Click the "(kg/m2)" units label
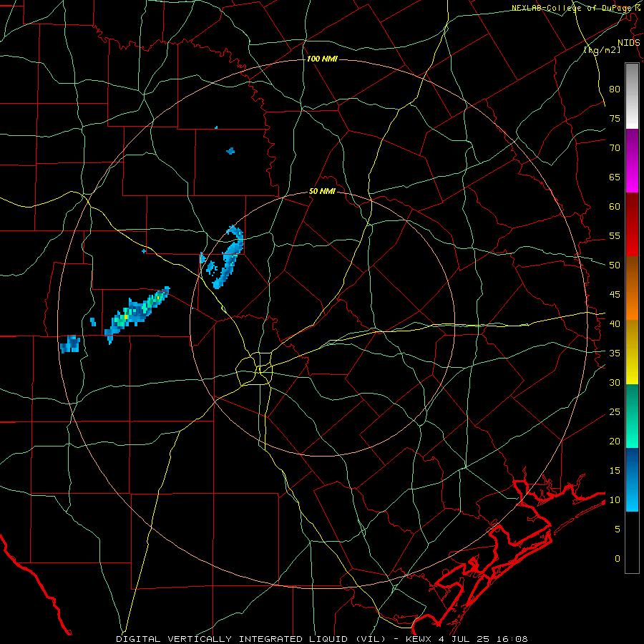This screenshot has width=644, height=644. [x=602, y=50]
